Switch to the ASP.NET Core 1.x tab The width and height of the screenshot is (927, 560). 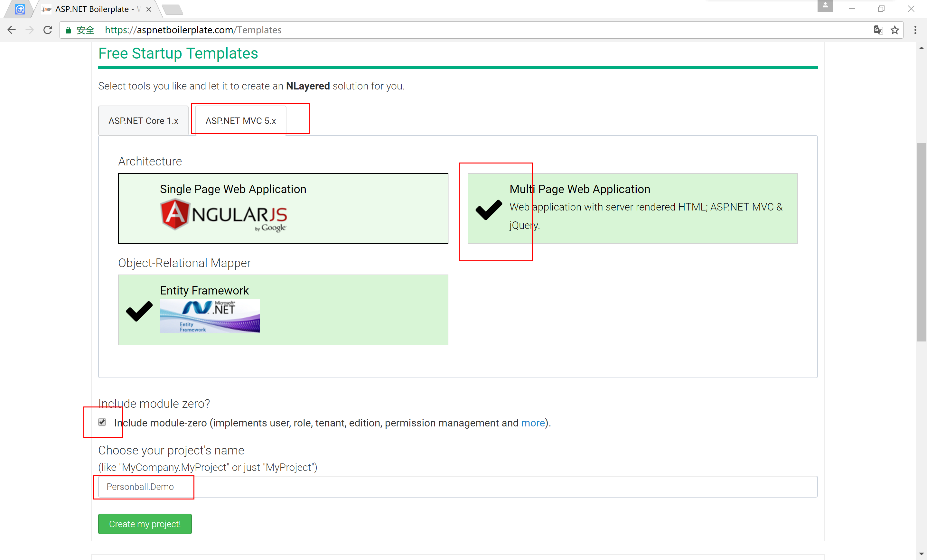tap(143, 121)
